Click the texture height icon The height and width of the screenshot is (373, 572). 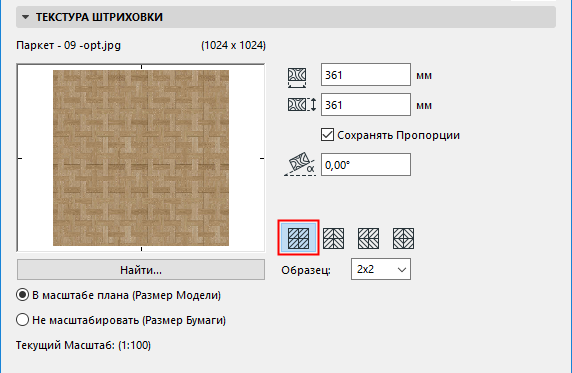pos(302,105)
